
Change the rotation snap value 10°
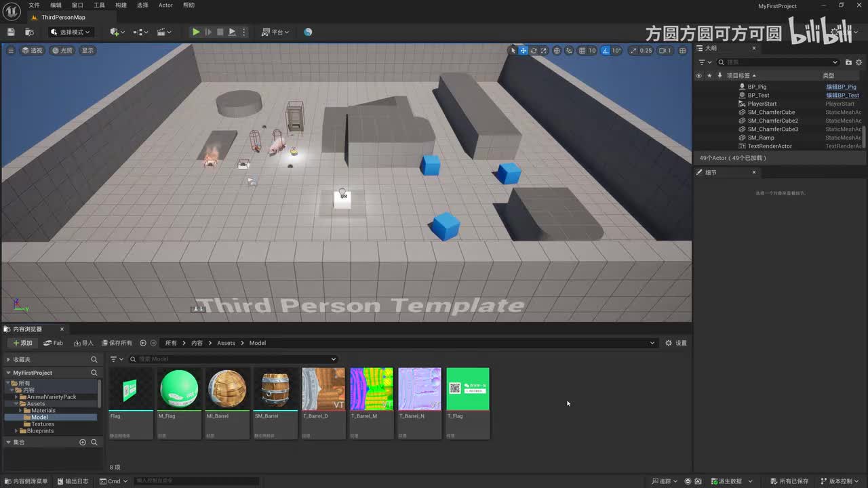tap(616, 50)
